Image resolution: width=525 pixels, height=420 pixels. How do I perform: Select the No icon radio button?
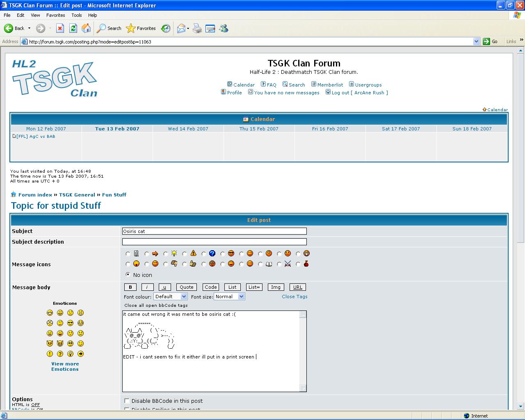coord(128,274)
